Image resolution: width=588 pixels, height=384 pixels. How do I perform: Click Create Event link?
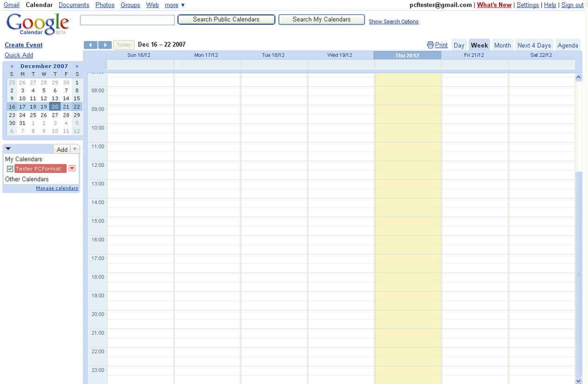(24, 45)
